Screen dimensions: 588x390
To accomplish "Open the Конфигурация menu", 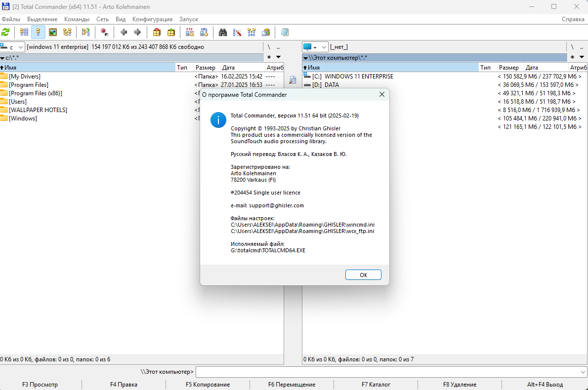I will (x=152, y=19).
